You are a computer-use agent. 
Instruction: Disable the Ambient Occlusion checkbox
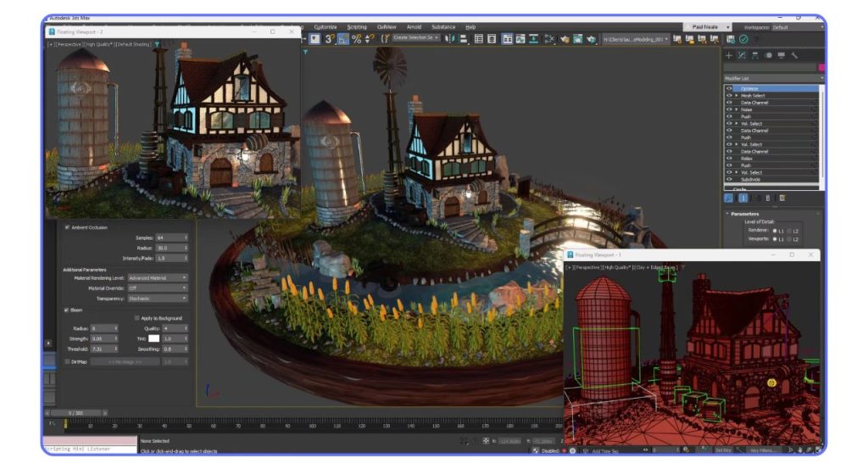[68, 227]
